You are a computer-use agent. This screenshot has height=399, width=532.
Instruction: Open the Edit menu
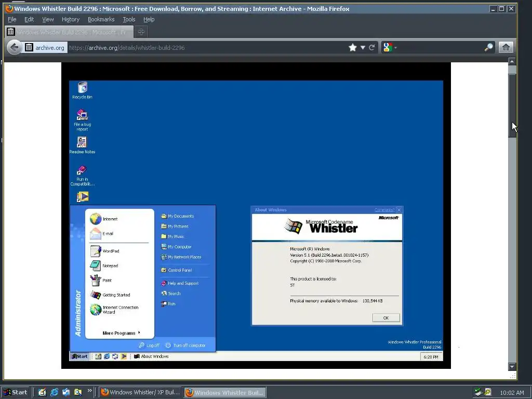pos(29,19)
